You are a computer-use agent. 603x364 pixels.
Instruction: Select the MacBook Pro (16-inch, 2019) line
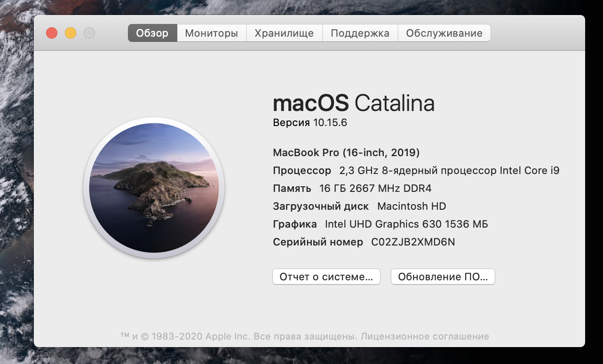[x=346, y=152]
